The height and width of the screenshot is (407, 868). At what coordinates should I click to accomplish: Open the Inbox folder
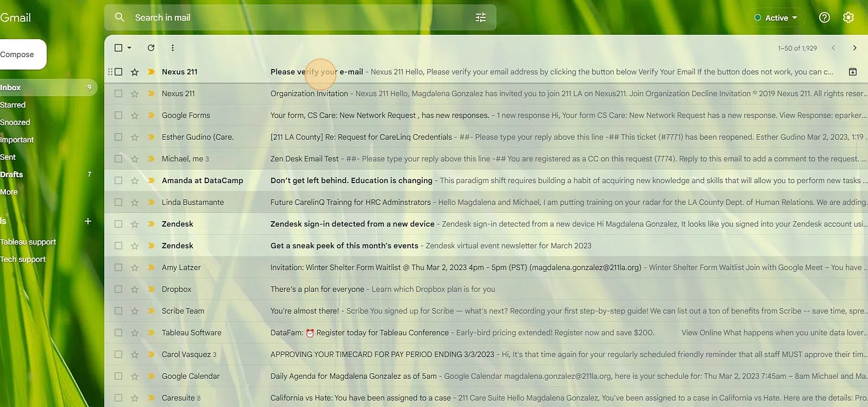click(x=48, y=87)
